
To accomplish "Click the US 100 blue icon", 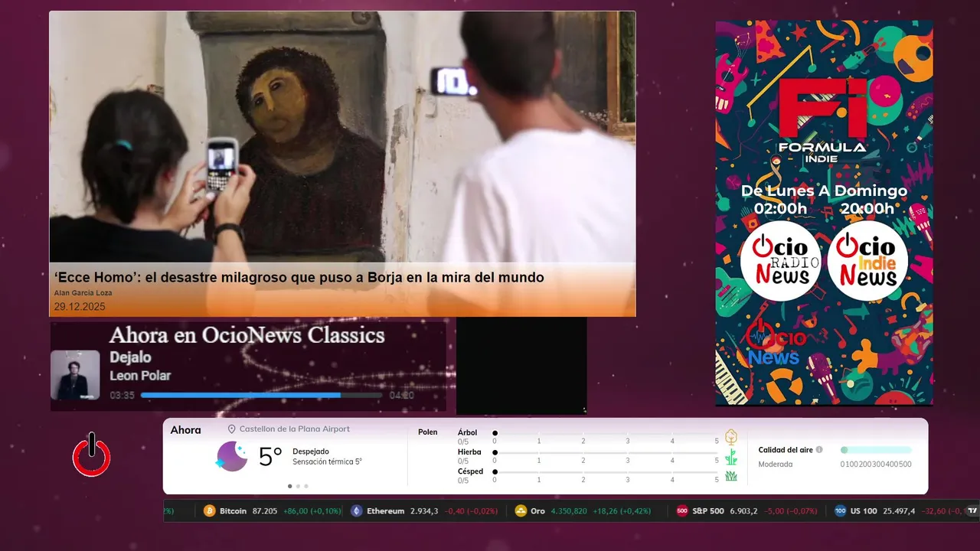I will [840, 511].
